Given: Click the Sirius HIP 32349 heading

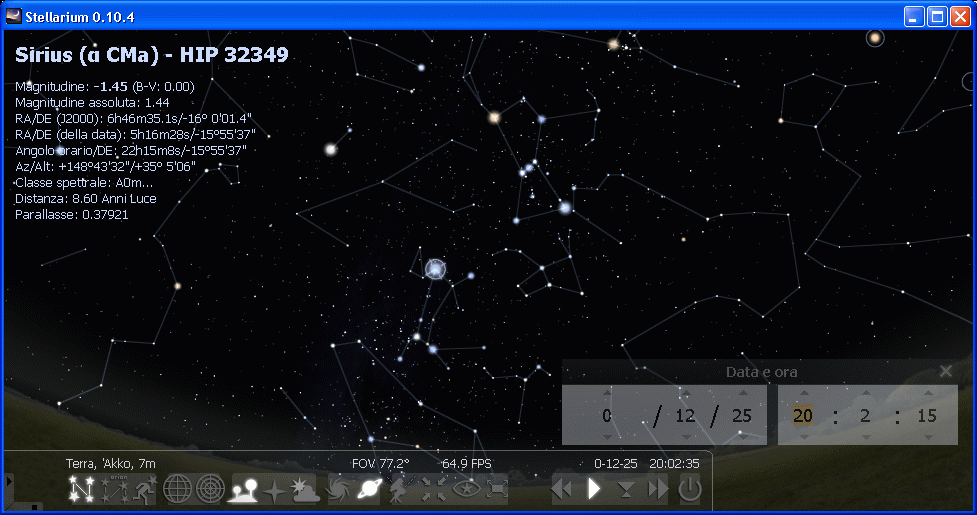Looking at the screenshot, I should tap(151, 55).
